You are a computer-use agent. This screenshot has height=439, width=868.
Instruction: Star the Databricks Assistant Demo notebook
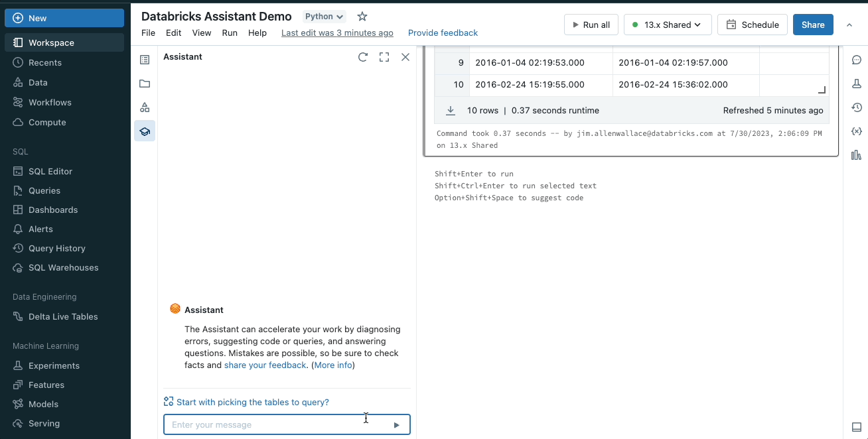coord(362,17)
